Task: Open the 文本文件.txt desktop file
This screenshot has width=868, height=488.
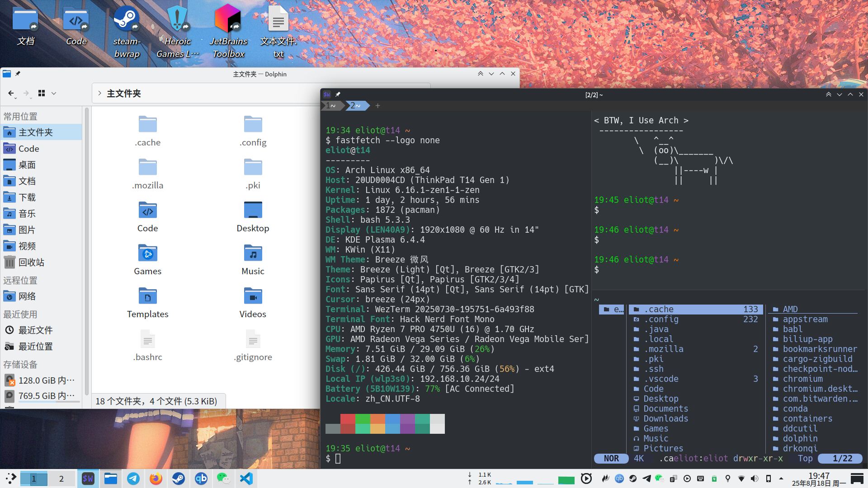Action: 278,32
